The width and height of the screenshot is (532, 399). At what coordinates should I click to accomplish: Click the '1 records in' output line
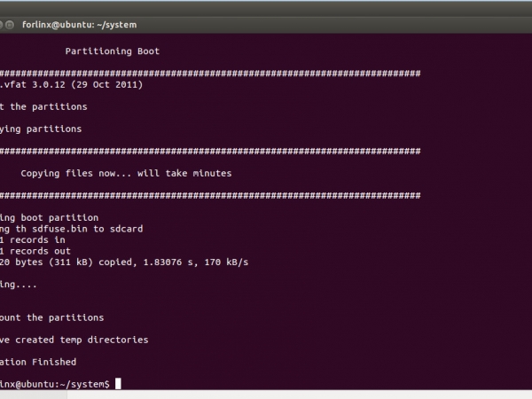pos(32,239)
